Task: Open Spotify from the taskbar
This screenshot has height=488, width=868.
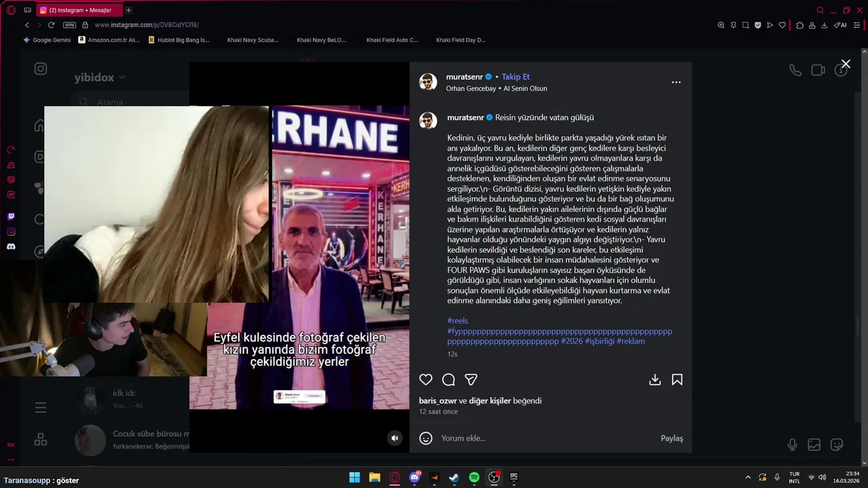Action: coord(474,477)
